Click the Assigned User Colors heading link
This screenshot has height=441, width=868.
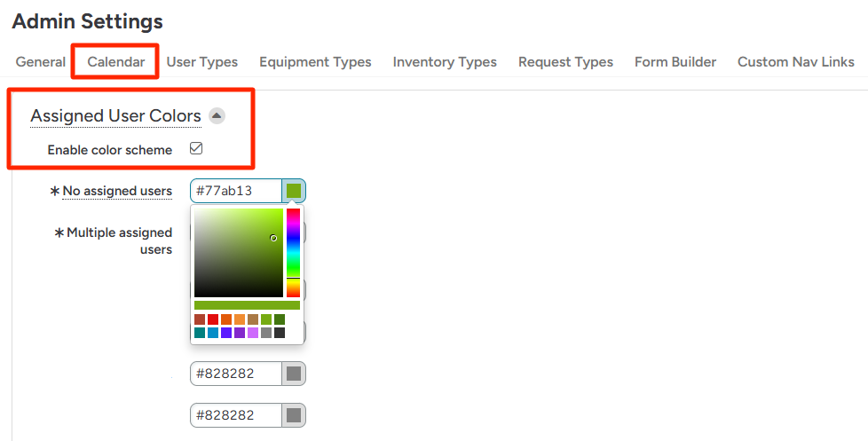[115, 116]
